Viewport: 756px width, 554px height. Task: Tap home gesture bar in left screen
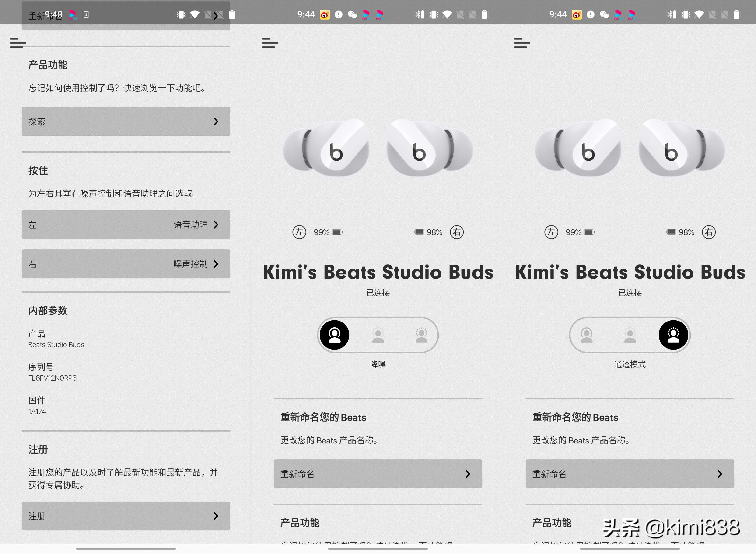[x=126, y=549]
